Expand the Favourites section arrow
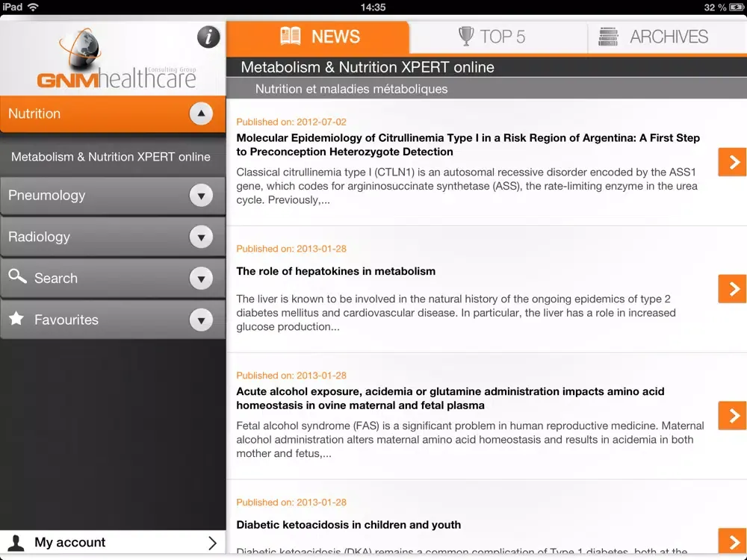Screen dimensions: 747x560 click(201, 320)
